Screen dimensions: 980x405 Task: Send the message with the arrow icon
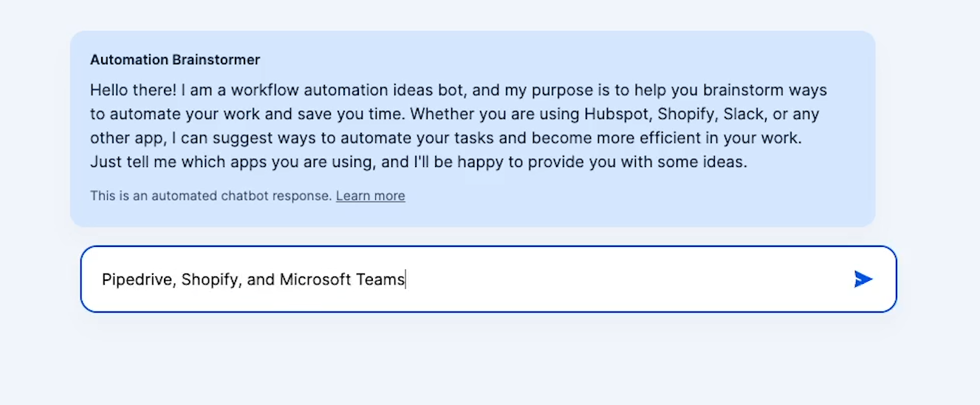click(x=863, y=279)
